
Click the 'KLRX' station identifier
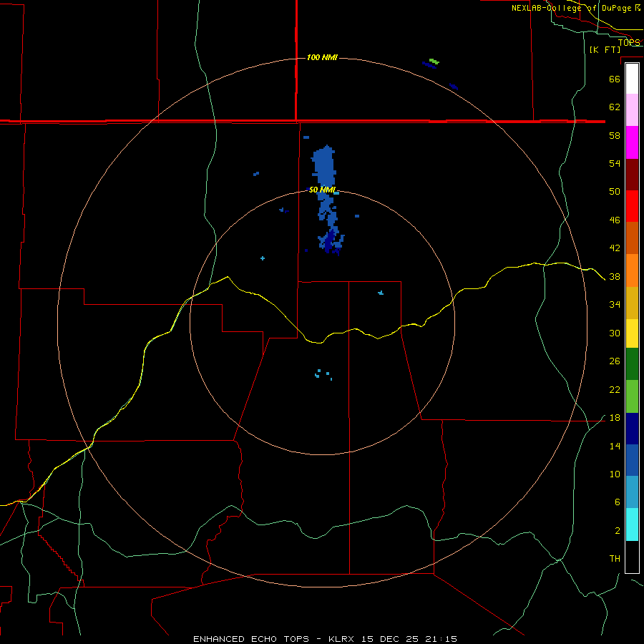pos(343,639)
